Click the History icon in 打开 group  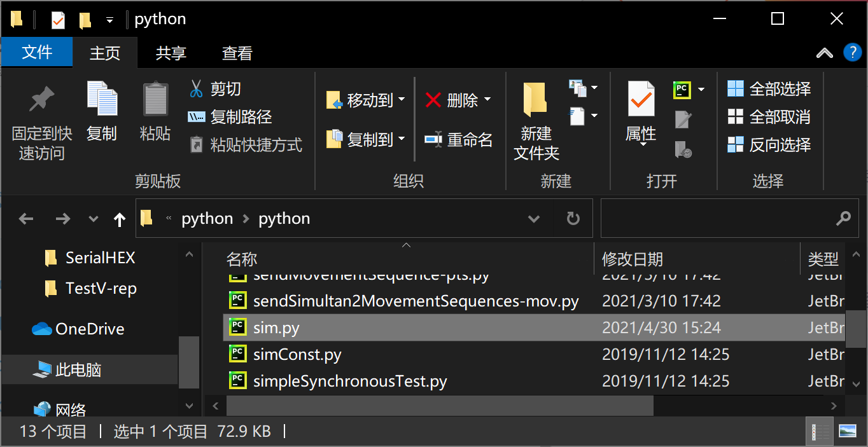683,149
